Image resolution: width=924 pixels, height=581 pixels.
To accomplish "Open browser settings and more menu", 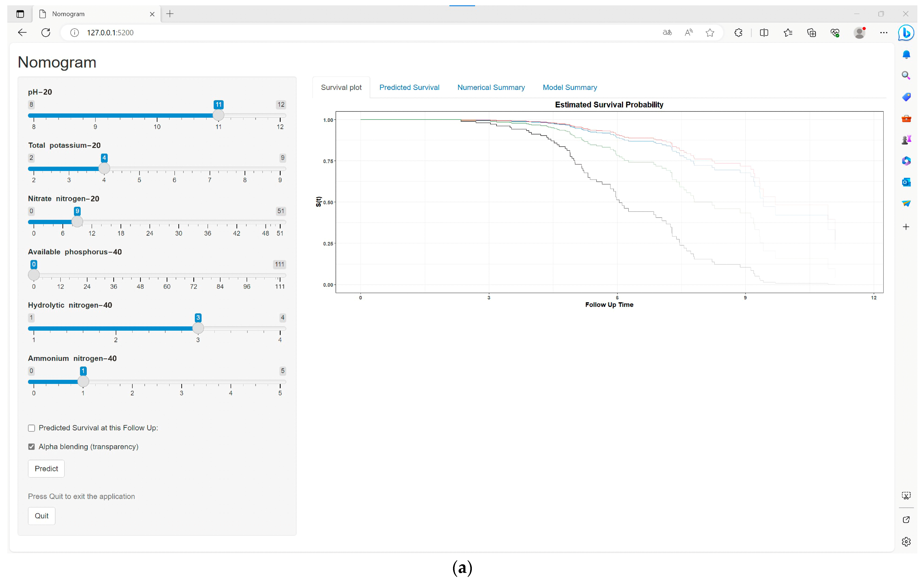I will click(883, 33).
